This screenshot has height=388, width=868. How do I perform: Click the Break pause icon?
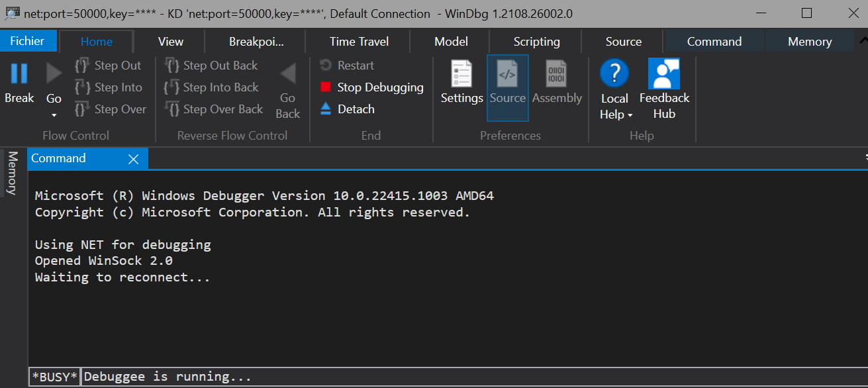pyautogui.click(x=19, y=73)
